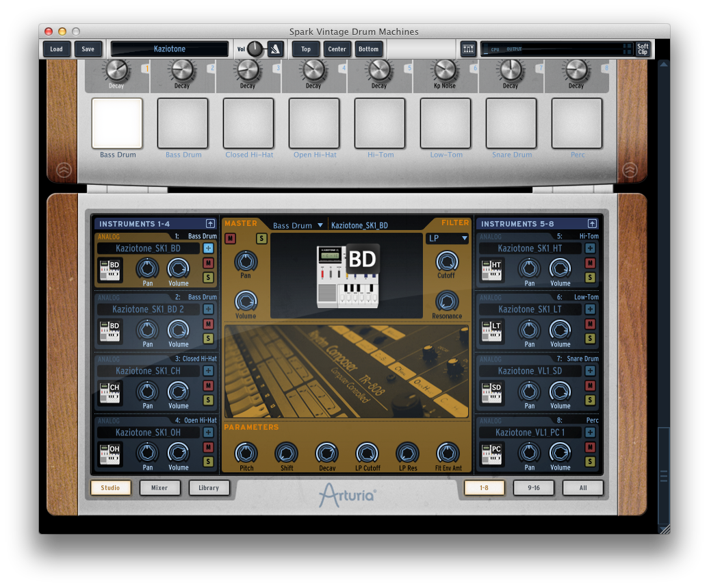Screen dimensions: 709x588
Task: Click the LT instrument icon for Low-Tom
Action: click(491, 331)
